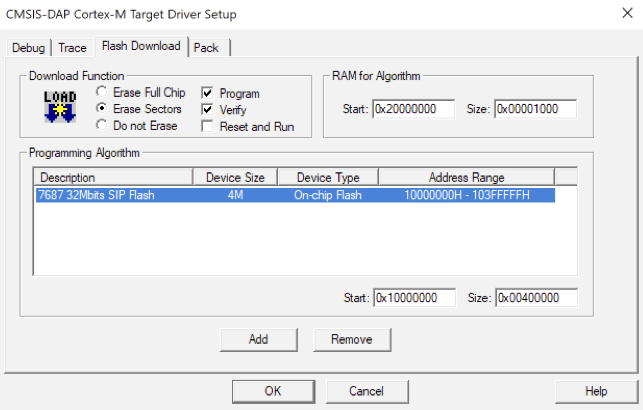Screen dimensions: 643x410
Task: Confirm settings with OK button
Action: (x=272, y=391)
